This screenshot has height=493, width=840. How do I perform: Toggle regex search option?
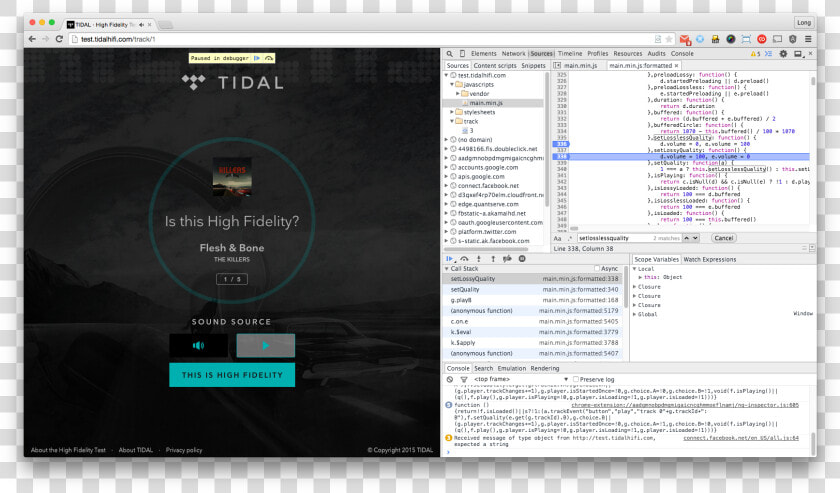[x=569, y=238]
